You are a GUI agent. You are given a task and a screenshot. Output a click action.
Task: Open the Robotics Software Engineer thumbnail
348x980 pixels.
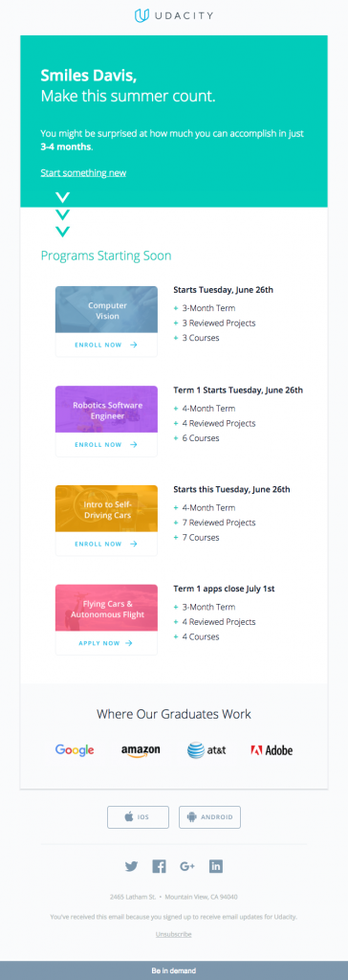[x=106, y=410]
